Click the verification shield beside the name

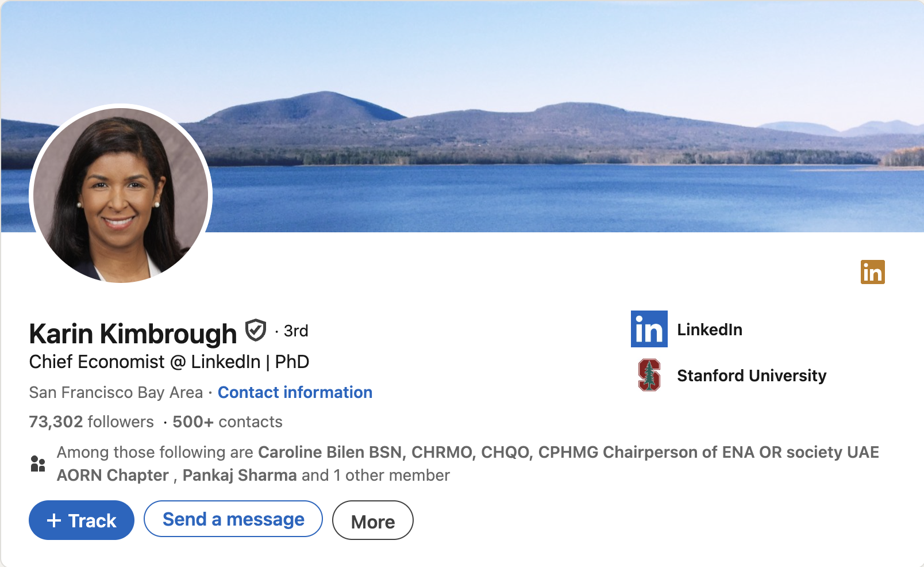(x=256, y=331)
